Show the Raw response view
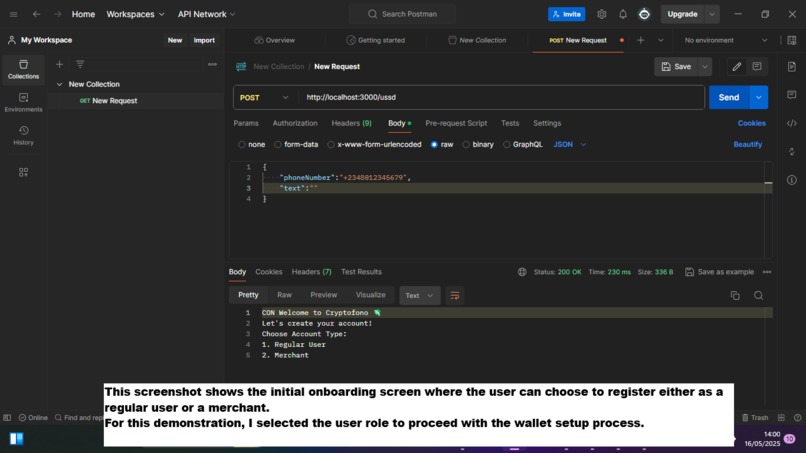806x453 pixels. pyautogui.click(x=284, y=295)
